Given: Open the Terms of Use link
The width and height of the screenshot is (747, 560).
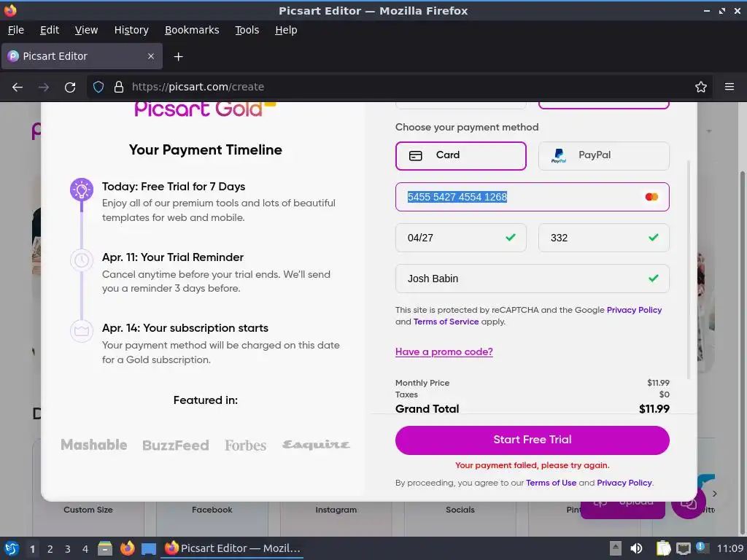Looking at the screenshot, I should (x=551, y=483).
